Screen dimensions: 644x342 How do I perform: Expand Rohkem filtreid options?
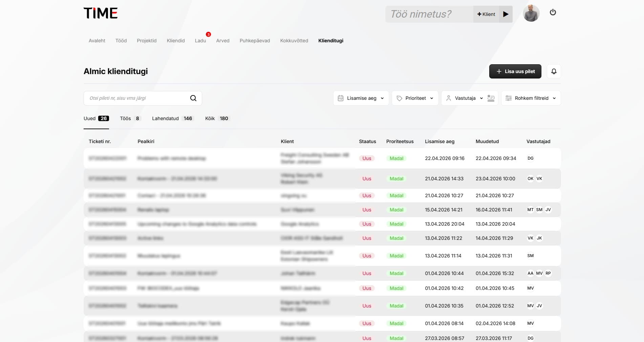tap(531, 98)
